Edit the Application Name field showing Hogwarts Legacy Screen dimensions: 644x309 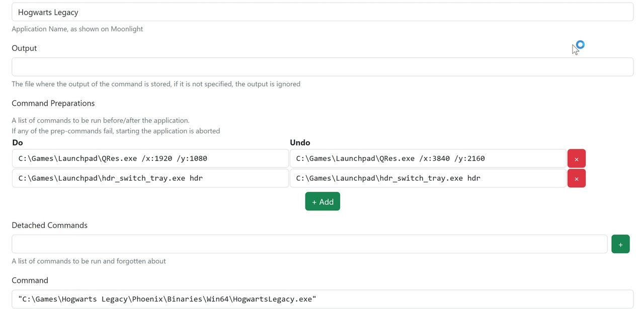pos(323,12)
